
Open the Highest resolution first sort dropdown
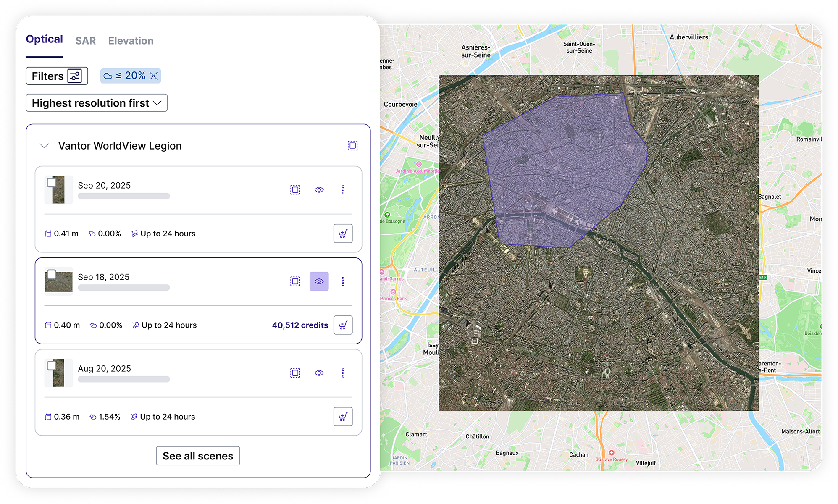tap(97, 103)
